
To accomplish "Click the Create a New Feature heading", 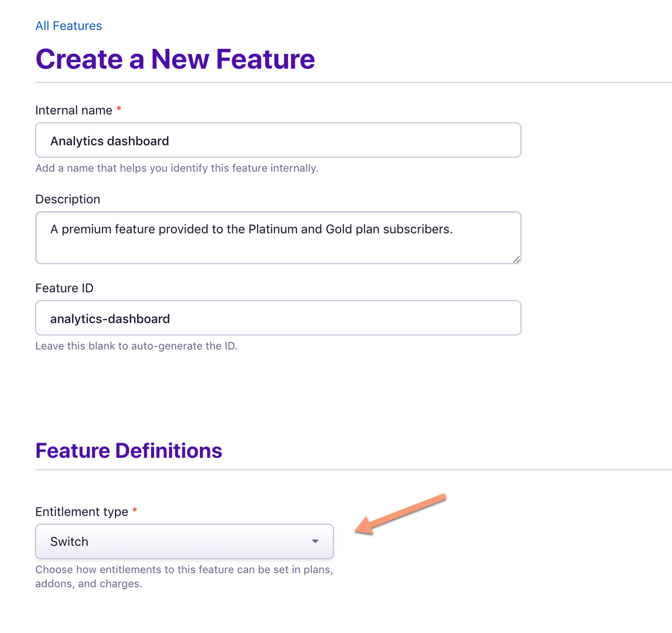I will click(x=175, y=59).
